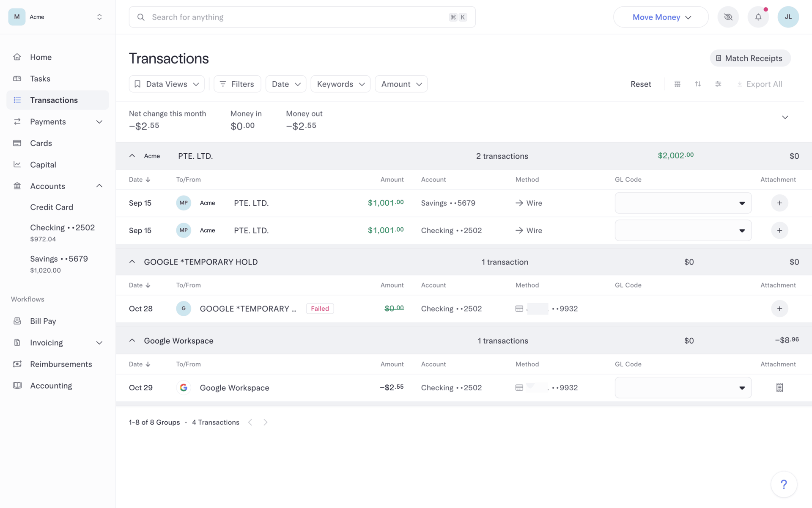
Task: Collapse the Google Workspace group
Action: tap(132, 340)
